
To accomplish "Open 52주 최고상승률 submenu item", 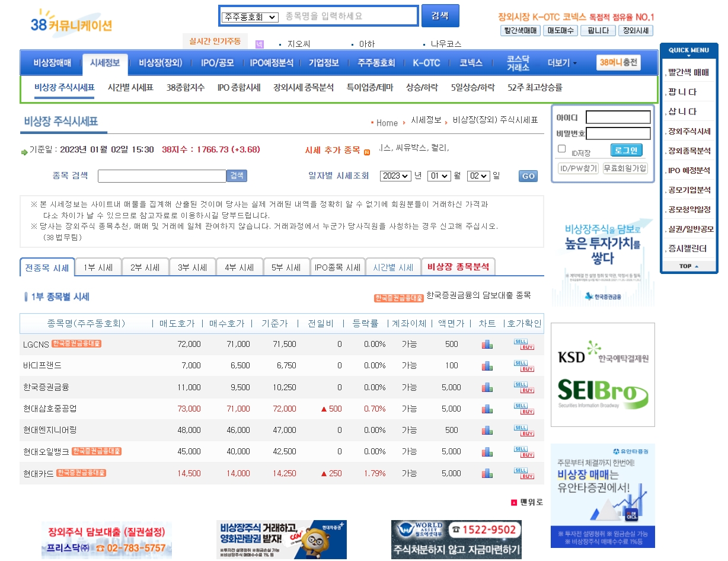I will coord(535,87).
